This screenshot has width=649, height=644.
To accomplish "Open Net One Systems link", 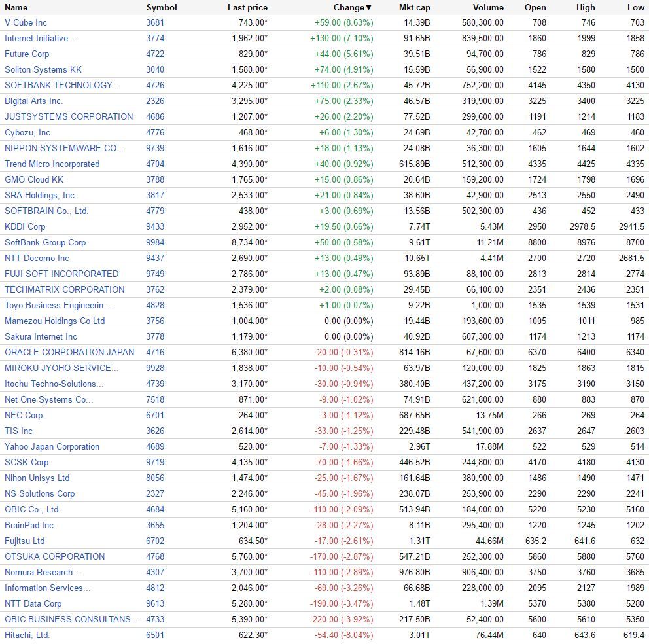I will [49, 401].
